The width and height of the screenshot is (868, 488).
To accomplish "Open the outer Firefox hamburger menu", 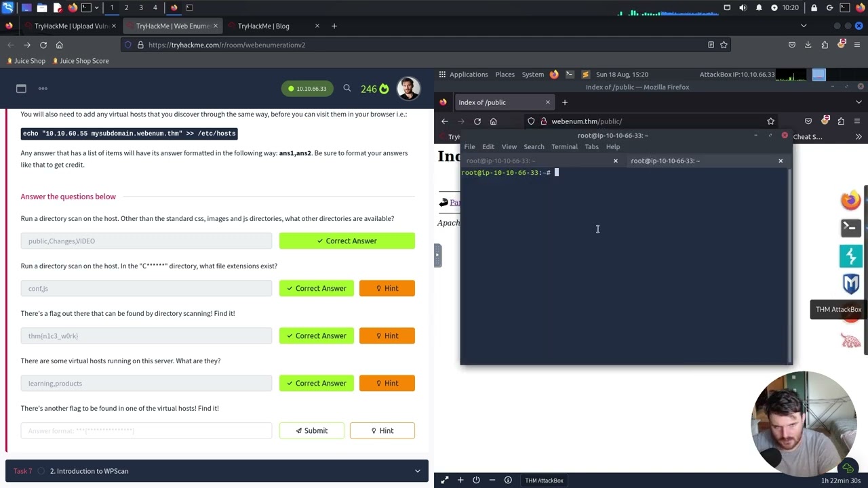I will click(858, 45).
